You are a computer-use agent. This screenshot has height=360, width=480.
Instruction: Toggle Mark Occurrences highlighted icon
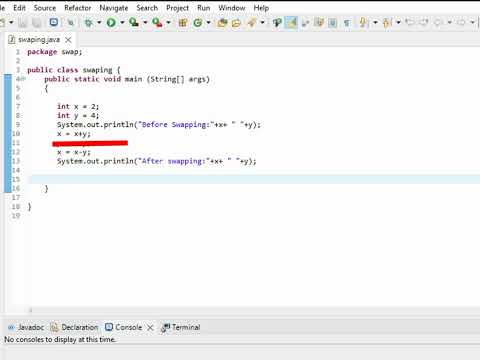click(291, 23)
